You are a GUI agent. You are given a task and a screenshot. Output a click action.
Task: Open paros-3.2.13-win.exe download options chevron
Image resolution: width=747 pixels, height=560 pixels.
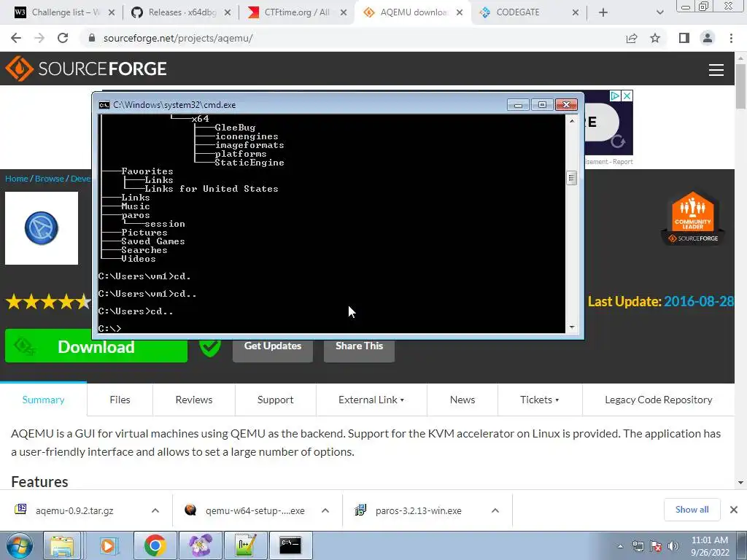495,510
